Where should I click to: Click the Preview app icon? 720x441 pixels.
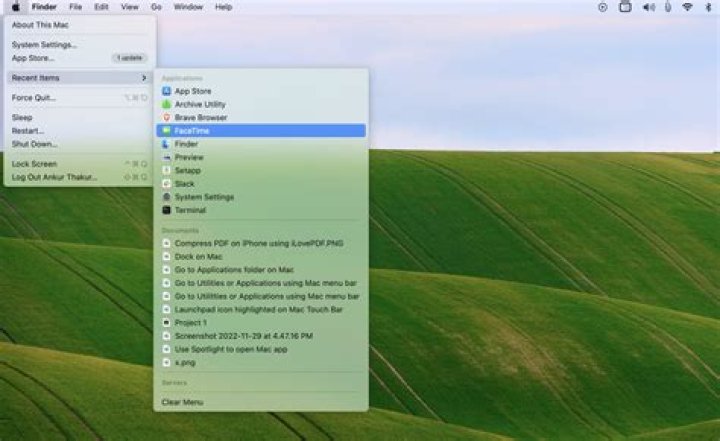tap(167, 157)
